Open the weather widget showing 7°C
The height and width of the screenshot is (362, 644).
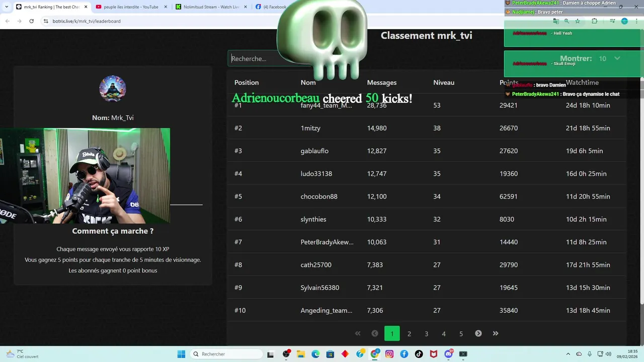click(x=22, y=354)
